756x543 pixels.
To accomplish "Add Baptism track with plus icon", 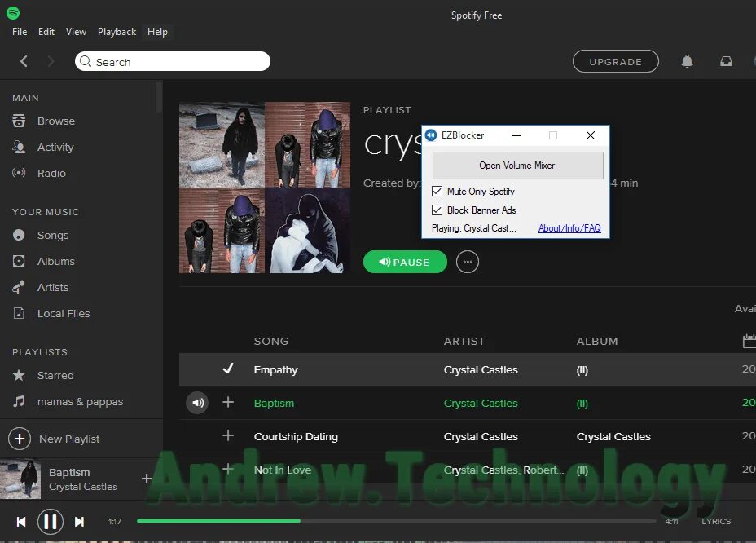I will coord(228,402).
